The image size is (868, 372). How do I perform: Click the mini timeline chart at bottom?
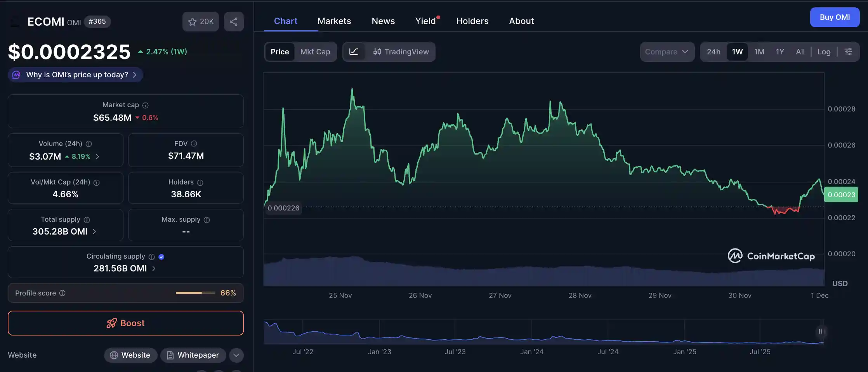[543, 332]
